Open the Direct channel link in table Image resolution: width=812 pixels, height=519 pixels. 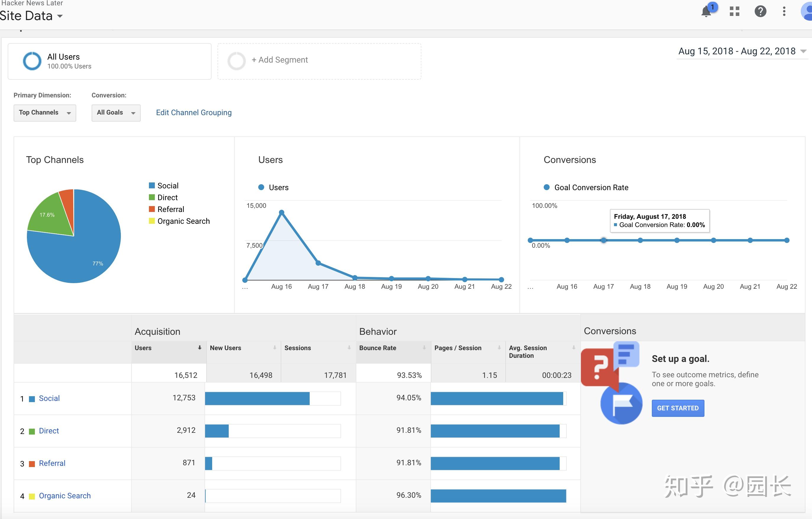49,431
